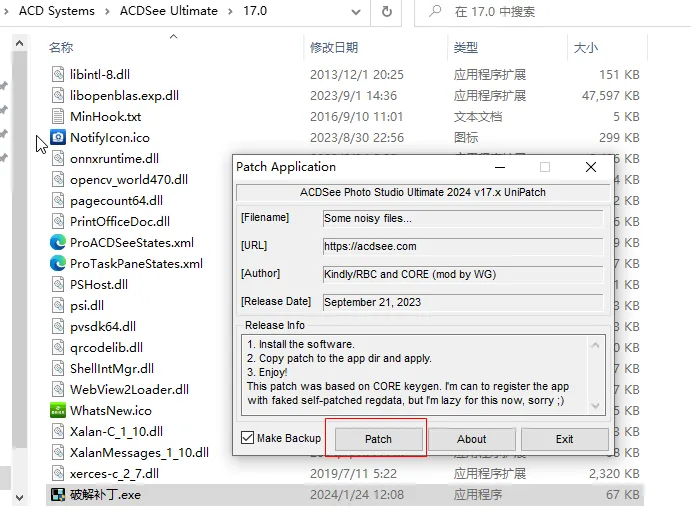Viewport: 691px width, 514px height.
Task: Select the file name NotifyIcon.ico
Action: coord(110,138)
